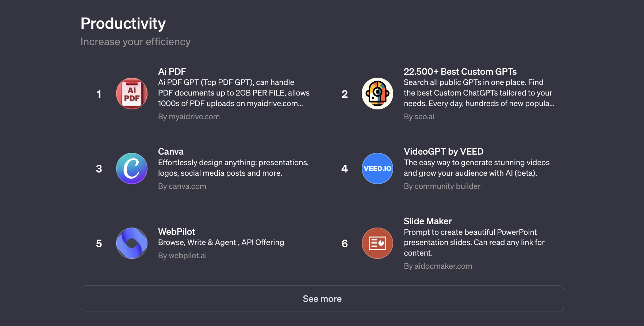Select the Canva title text
This screenshot has height=326, width=644.
[x=170, y=152]
